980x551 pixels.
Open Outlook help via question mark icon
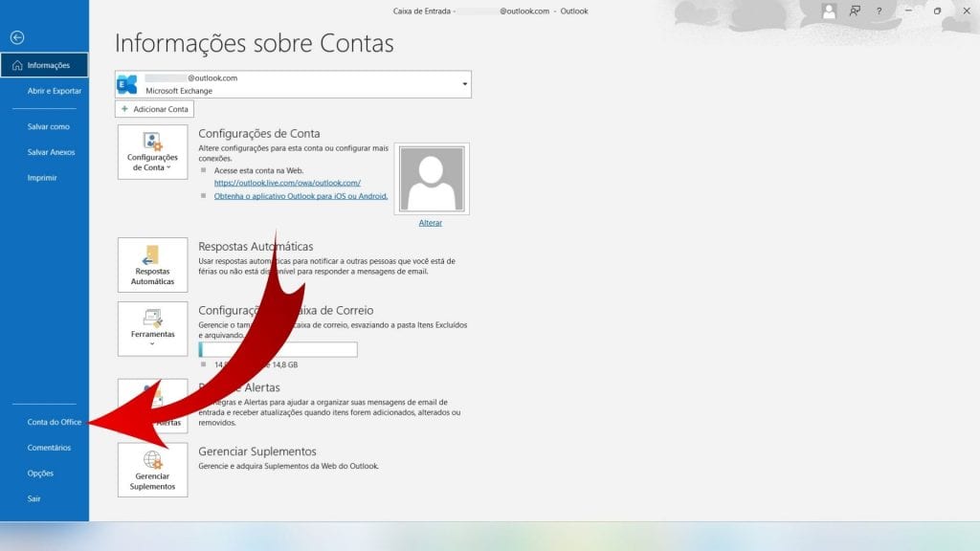pos(879,11)
